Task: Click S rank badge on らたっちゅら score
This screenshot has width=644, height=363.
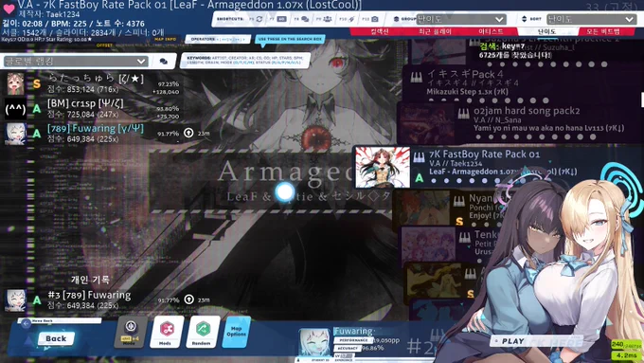Action: pyautogui.click(x=37, y=84)
